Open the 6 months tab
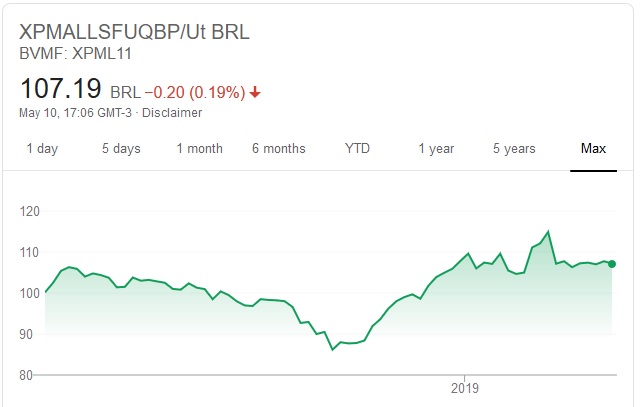Image resolution: width=641 pixels, height=407 pixels. tap(278, 149)
